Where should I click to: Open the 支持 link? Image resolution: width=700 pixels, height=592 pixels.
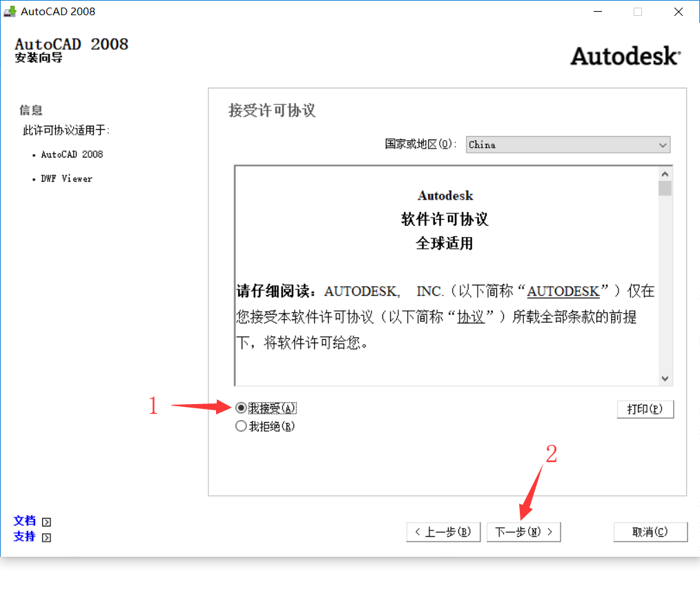pyautogui.click(x=24, y=536)
